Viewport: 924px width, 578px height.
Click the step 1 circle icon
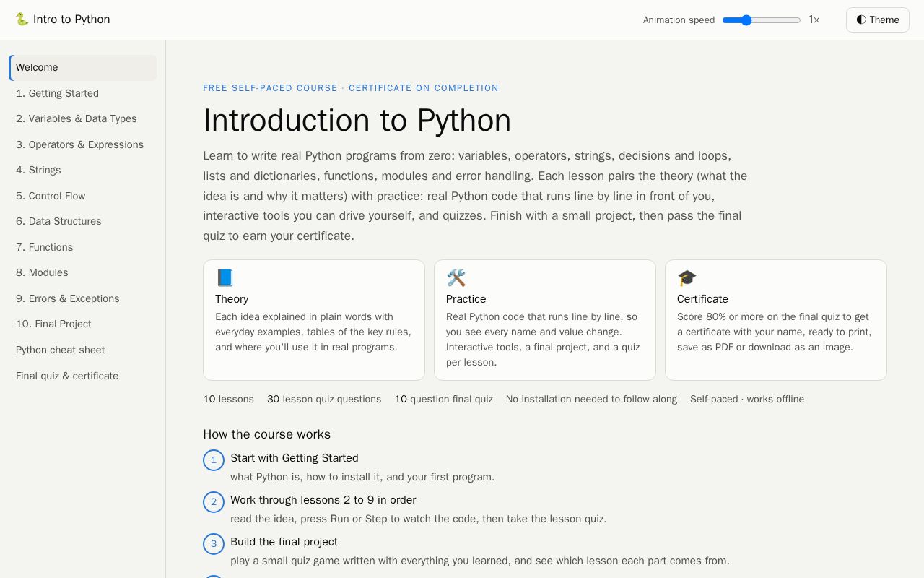point(214,460)
